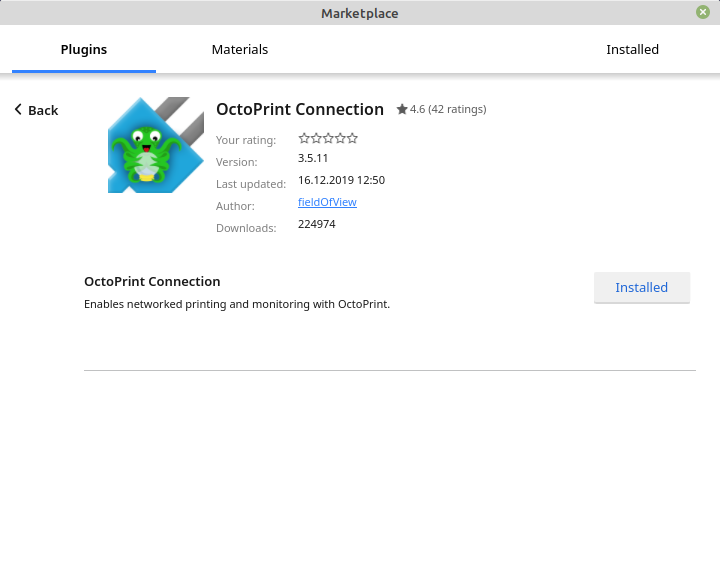Rate plugin four stars
The image size is (720, 565).
click(340, 138)
